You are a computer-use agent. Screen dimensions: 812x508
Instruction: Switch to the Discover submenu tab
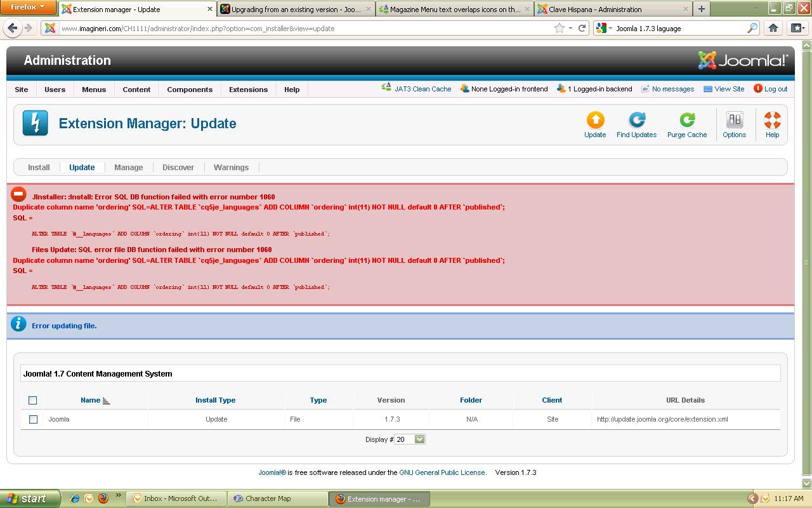coord(178,168)
